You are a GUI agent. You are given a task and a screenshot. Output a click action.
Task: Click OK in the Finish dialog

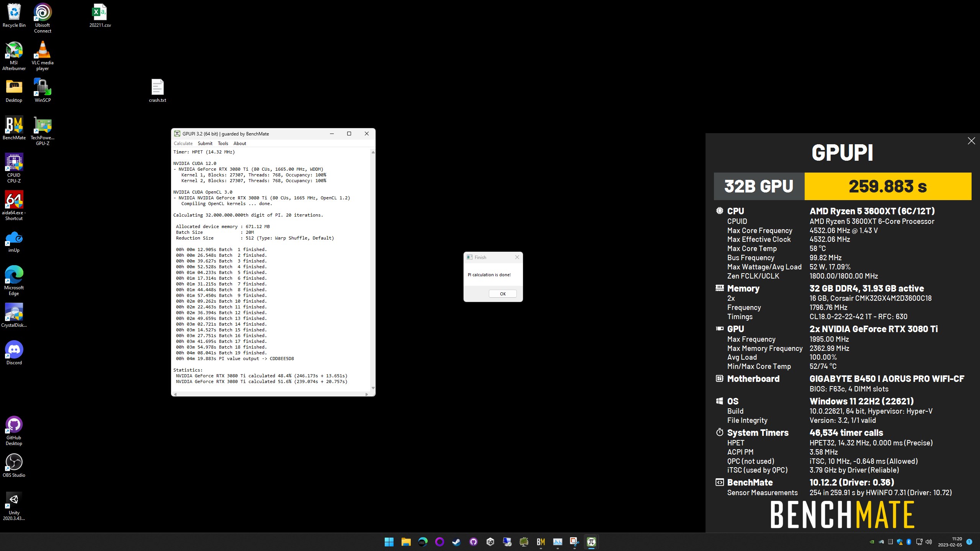[503, 294]
